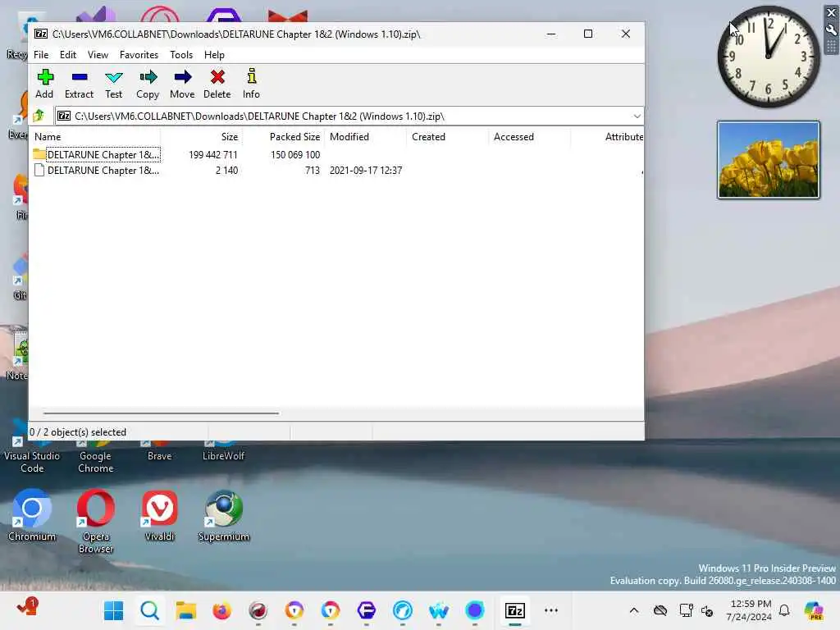Open File Explorer from taskbar
840x630 pixels.
(186, 610)
